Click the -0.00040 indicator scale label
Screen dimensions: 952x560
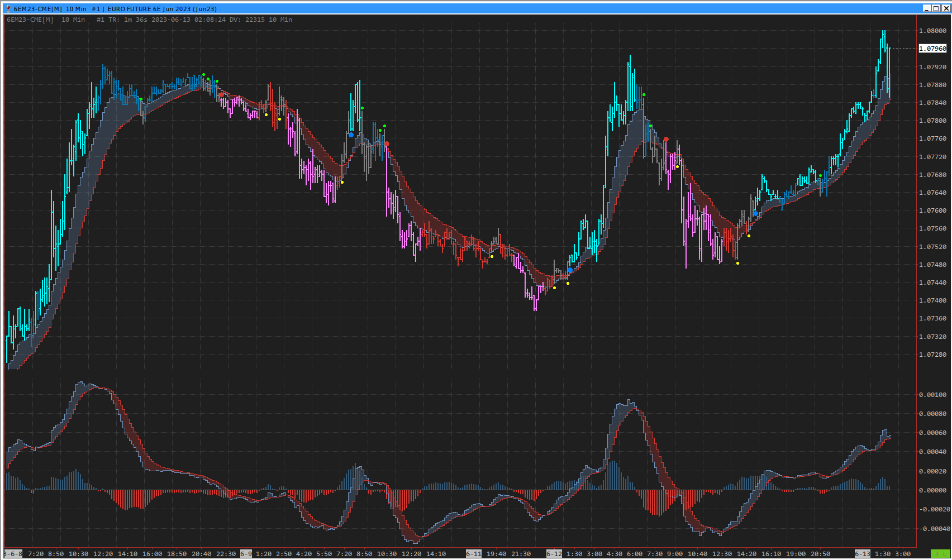point(934,529)
